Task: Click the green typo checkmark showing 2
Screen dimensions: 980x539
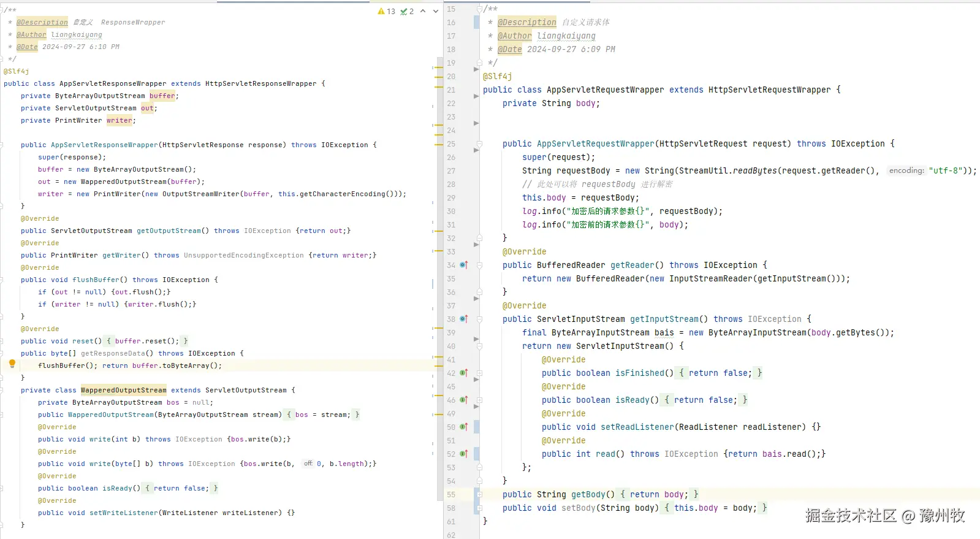Action: pyautogui.click(x=407, y=11)
